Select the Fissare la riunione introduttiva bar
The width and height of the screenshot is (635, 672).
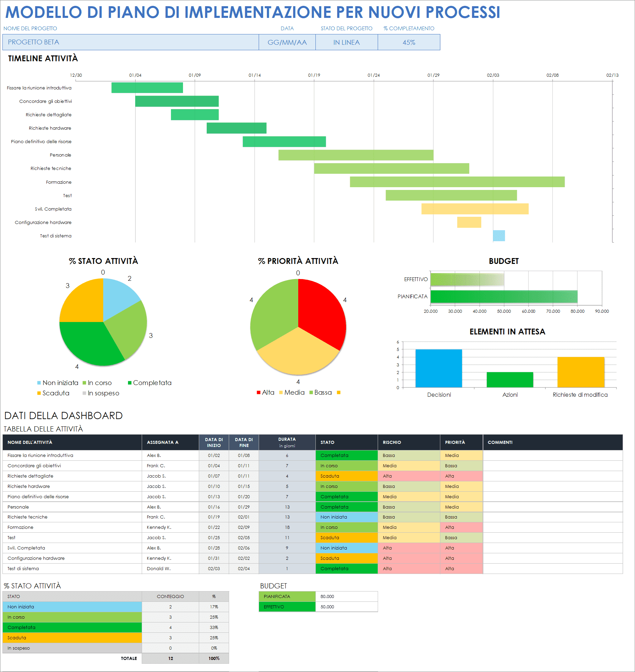[x=147, y=88]
